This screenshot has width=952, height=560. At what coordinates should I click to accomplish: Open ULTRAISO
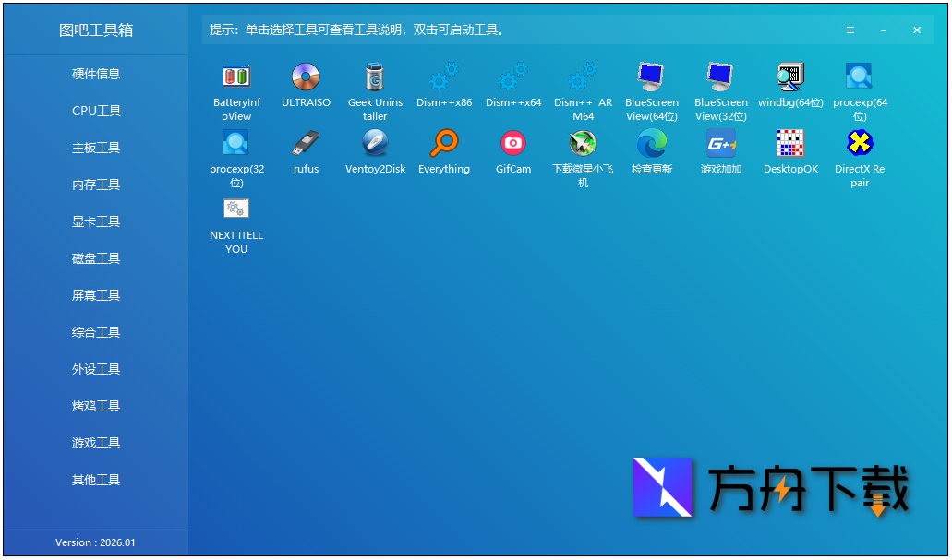click(x=306, y=88)
